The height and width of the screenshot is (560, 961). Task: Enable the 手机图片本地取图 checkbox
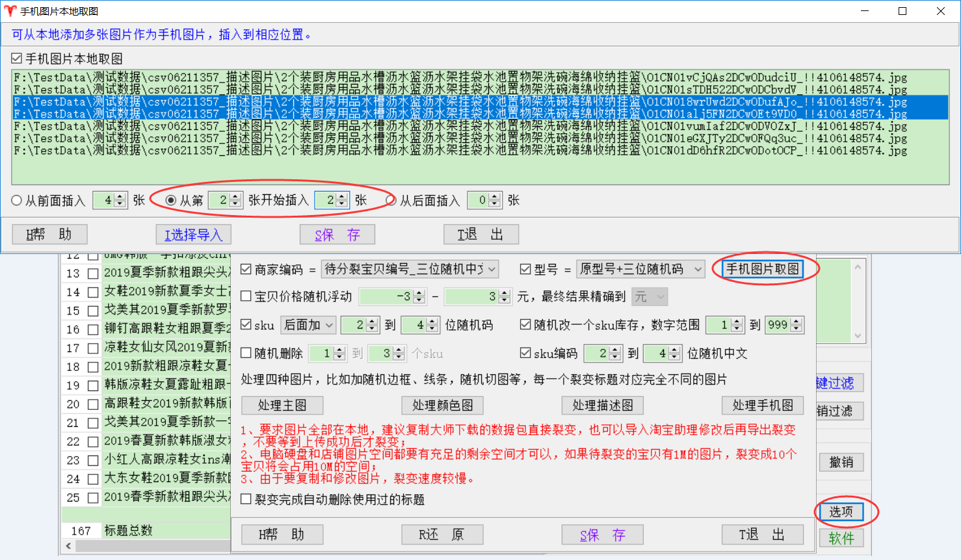(x=17, y=58)
